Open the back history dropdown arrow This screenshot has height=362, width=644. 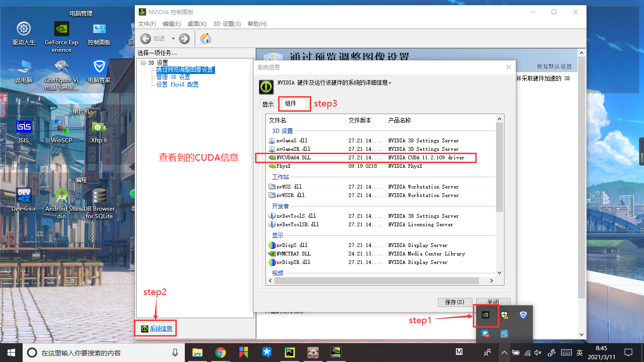173,39
